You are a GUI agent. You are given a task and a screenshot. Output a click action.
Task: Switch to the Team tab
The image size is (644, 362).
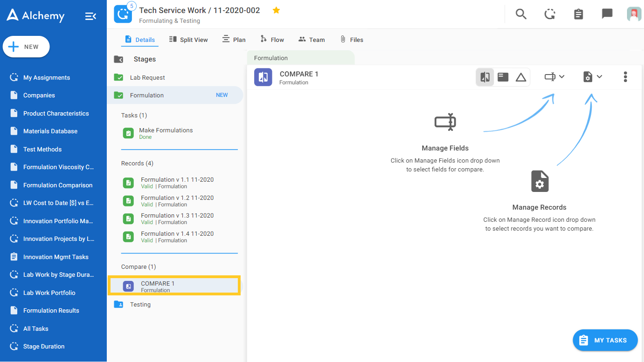click(312, 40)
